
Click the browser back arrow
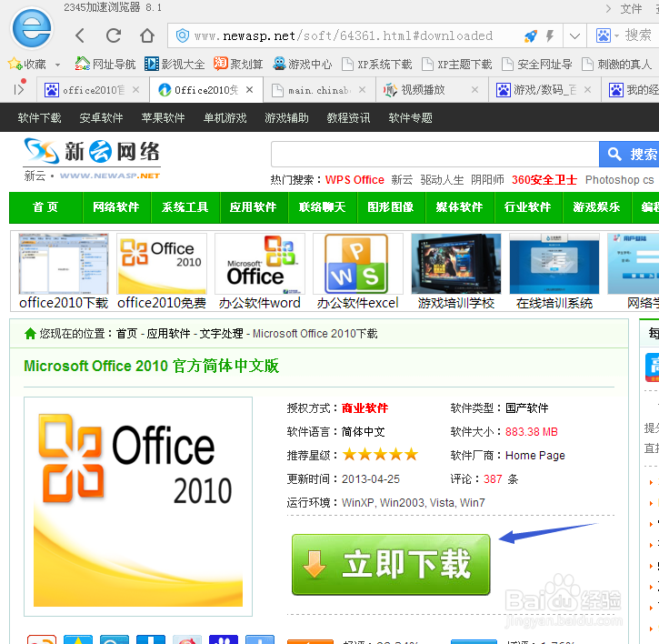point(80,35)
